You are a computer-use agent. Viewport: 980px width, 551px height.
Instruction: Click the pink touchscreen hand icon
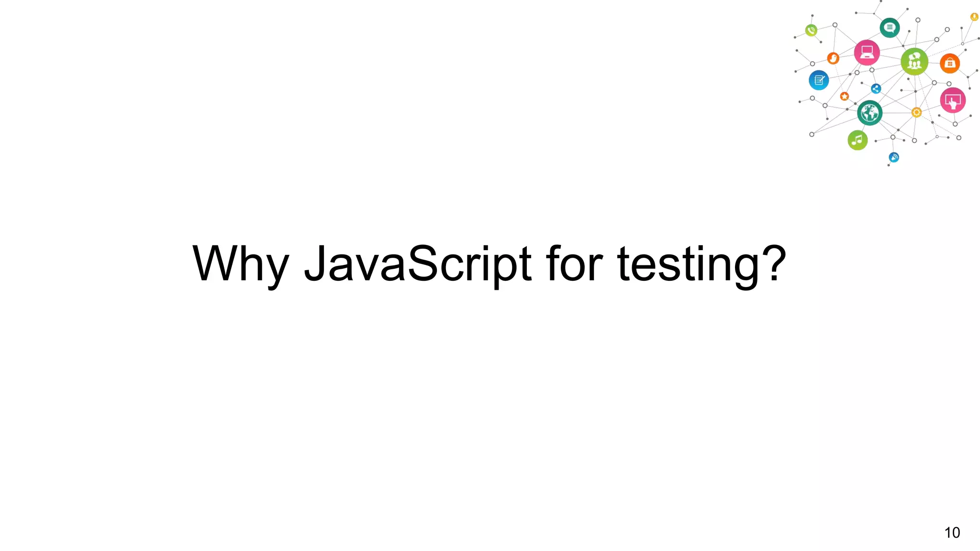tap(953, 100)
